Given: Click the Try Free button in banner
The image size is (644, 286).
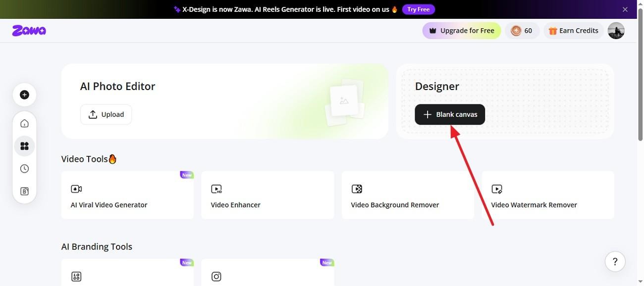Looking at the screenshot, I should pyautogui.click(x=419, y=9).
